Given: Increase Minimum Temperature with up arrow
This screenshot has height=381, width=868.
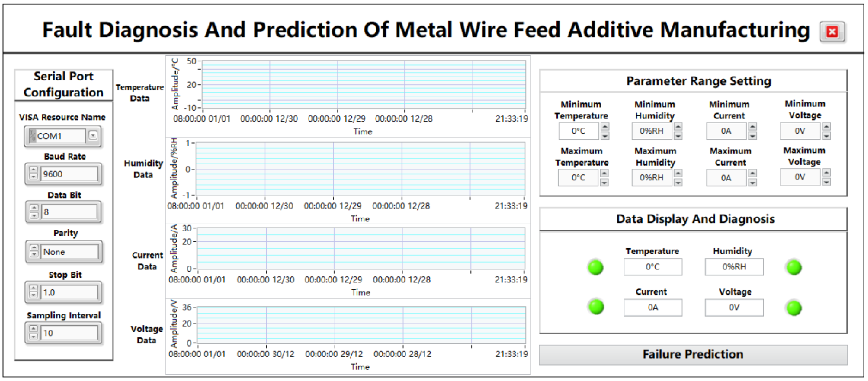Looking at the screenshot, I should [x=605, y=127].
